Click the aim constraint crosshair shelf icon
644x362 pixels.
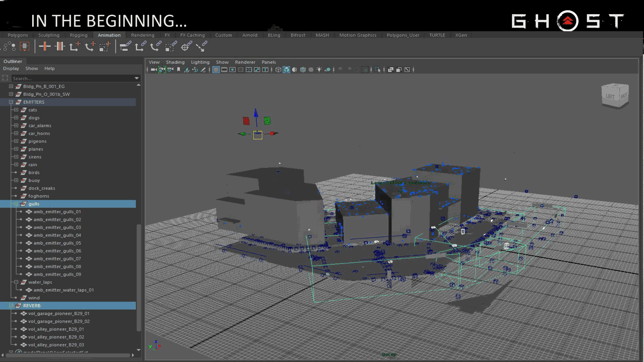(186, 46)
